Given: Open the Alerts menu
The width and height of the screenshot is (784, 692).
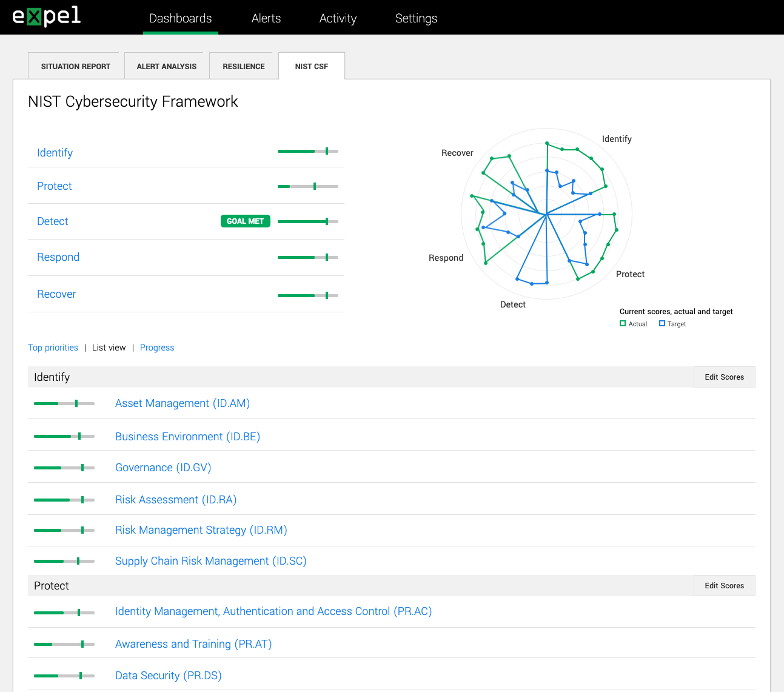Looking at the screenshot, I should 266,18.
